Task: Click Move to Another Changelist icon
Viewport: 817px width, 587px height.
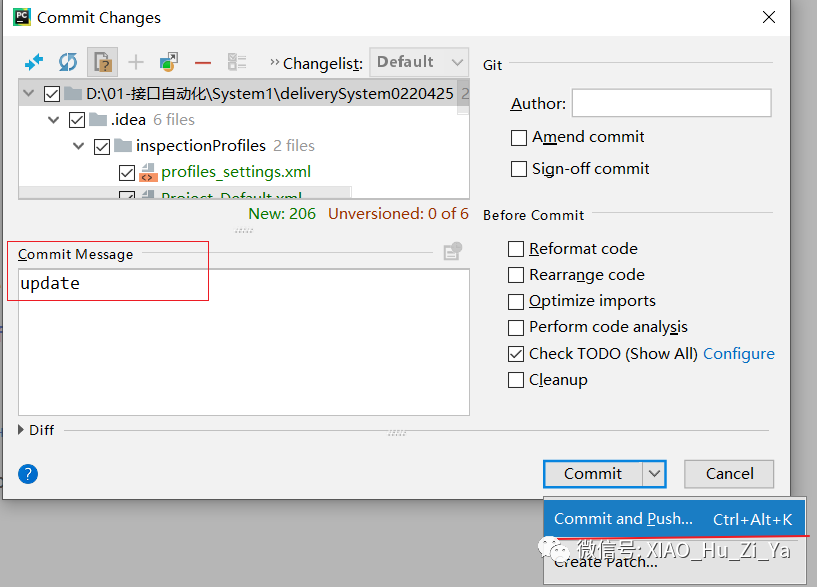Action: click(169, 62)
